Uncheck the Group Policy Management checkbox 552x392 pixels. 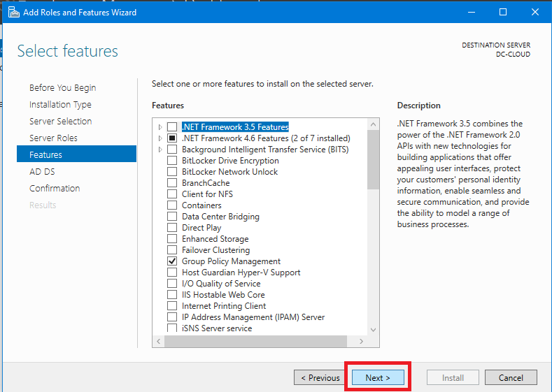[172, 261]
